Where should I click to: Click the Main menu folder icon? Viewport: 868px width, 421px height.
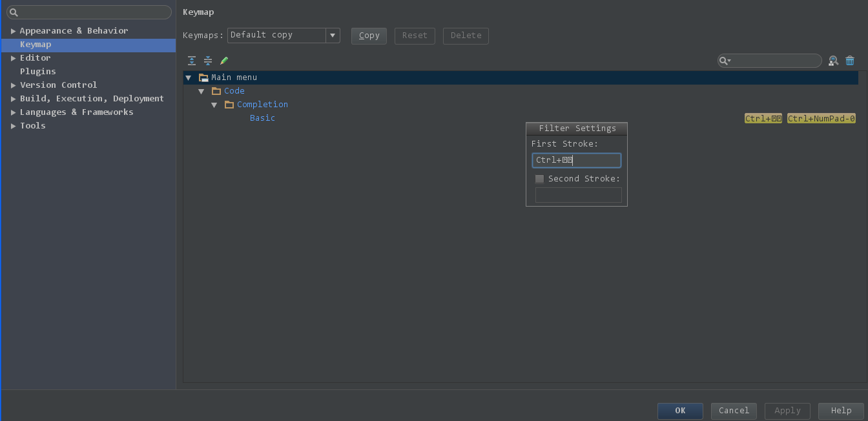[x=203, y=77]
